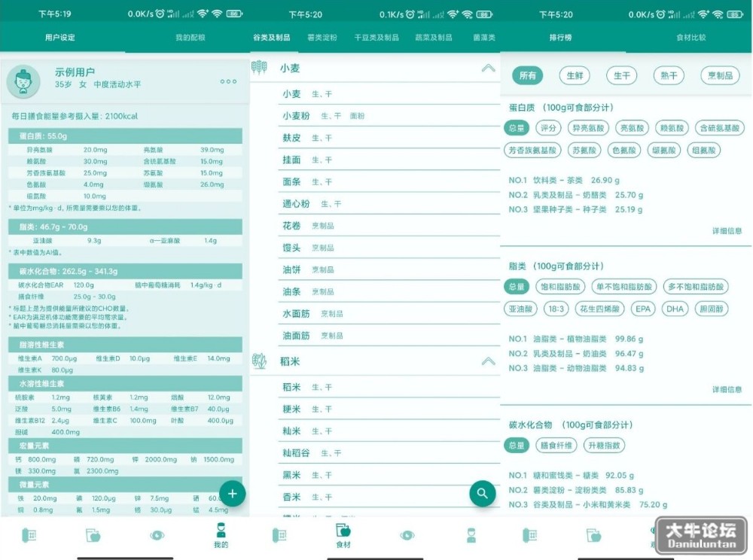
Task: Open the 薯类淀粉 category tab
Action: (322, 38)
